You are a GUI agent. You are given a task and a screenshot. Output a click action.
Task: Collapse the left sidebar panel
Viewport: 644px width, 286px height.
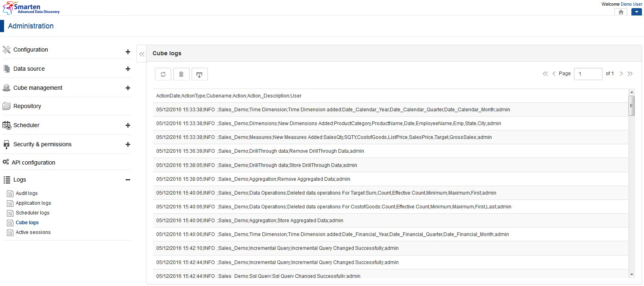click(142, 54)
